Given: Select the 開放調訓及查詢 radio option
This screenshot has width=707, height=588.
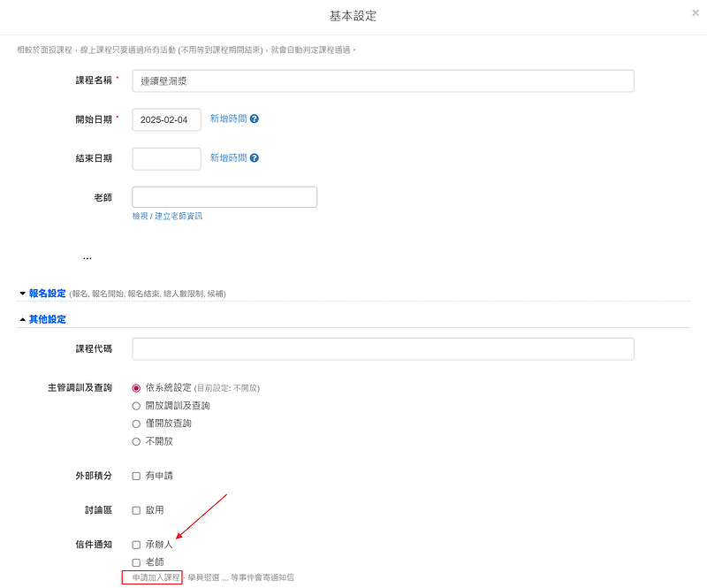Looking at the screenshot, I should pyautogui.click(x=136, y=406).
